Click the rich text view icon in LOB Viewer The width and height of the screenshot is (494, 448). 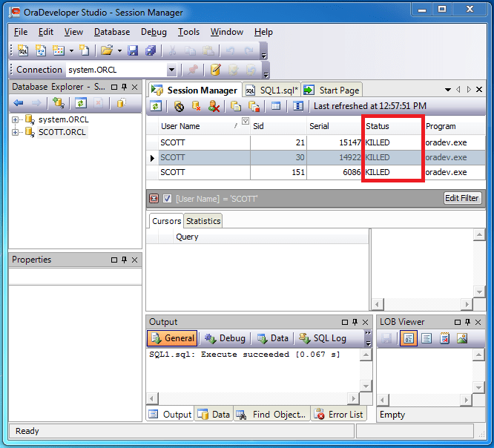point(444,339)
